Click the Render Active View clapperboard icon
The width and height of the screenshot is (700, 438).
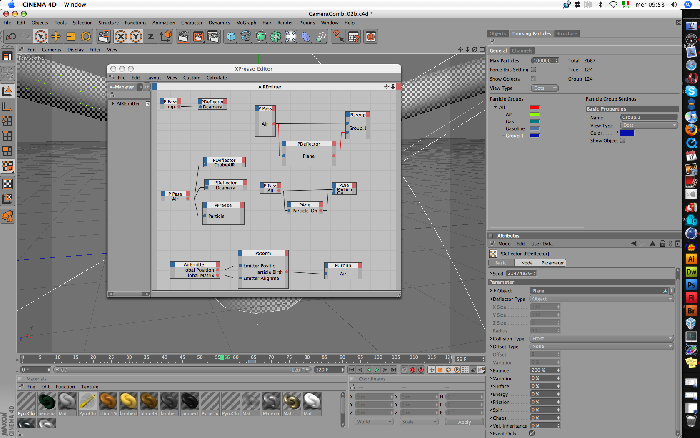(x=183, y=36)
